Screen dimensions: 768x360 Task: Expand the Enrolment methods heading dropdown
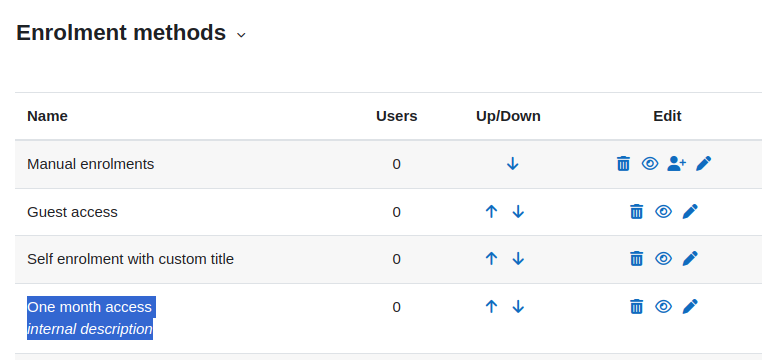coord(241,35)
